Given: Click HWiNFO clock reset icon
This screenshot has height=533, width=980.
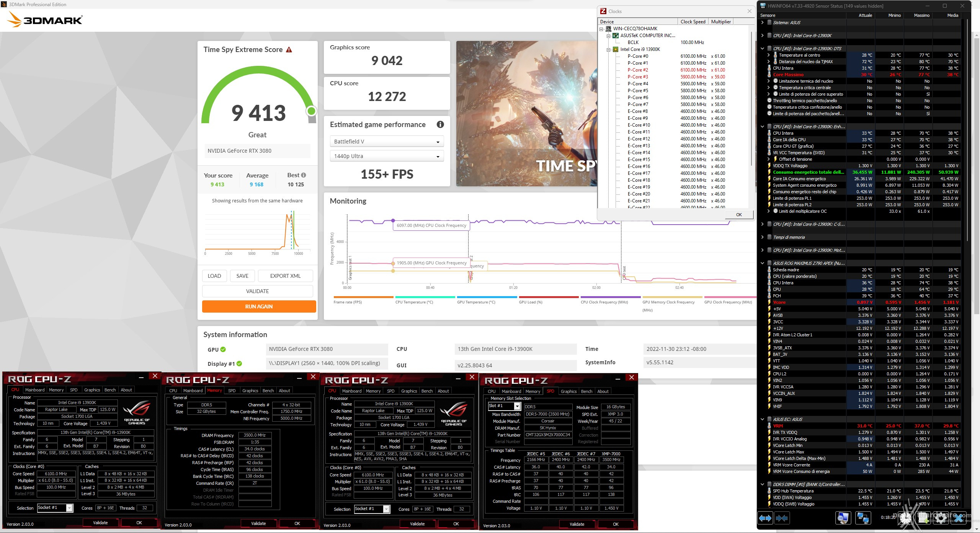Looking at the screenshot, I should point(905,518).
